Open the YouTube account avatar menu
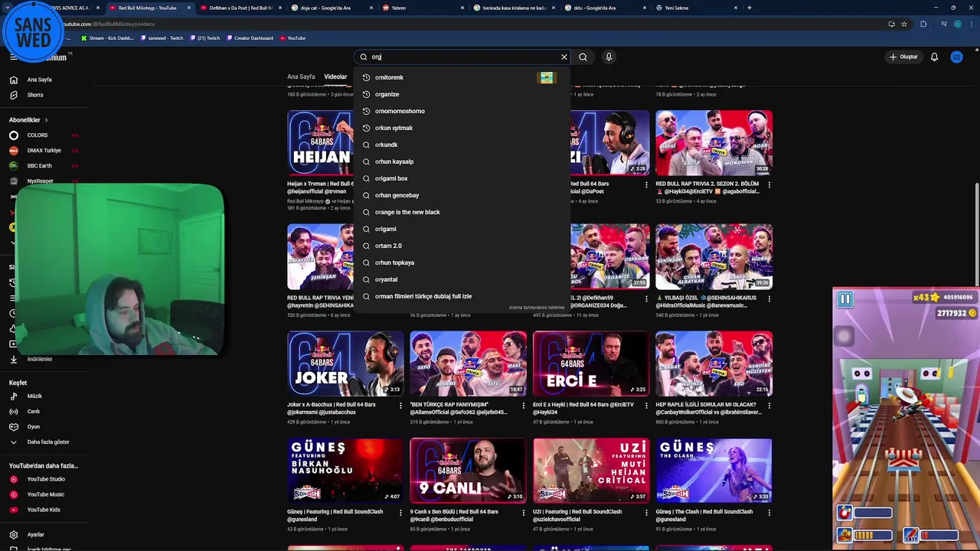 [956, 57]
